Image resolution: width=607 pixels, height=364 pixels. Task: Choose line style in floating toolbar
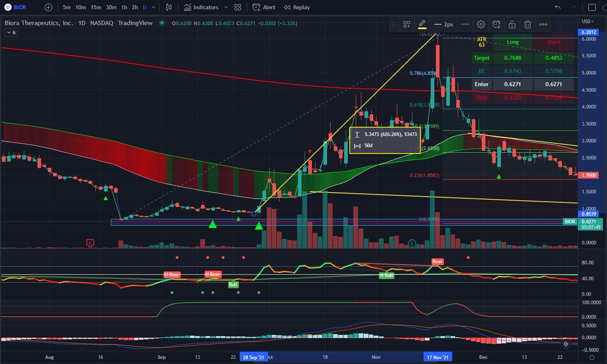coord(465,24)
